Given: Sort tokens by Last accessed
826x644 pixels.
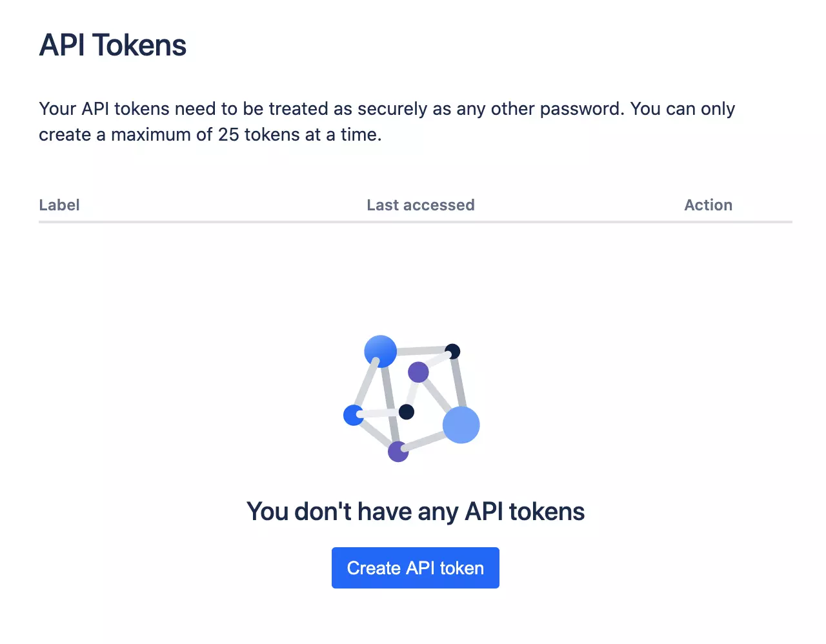Looking at the screenshot, I should click(x=420, y=205).
